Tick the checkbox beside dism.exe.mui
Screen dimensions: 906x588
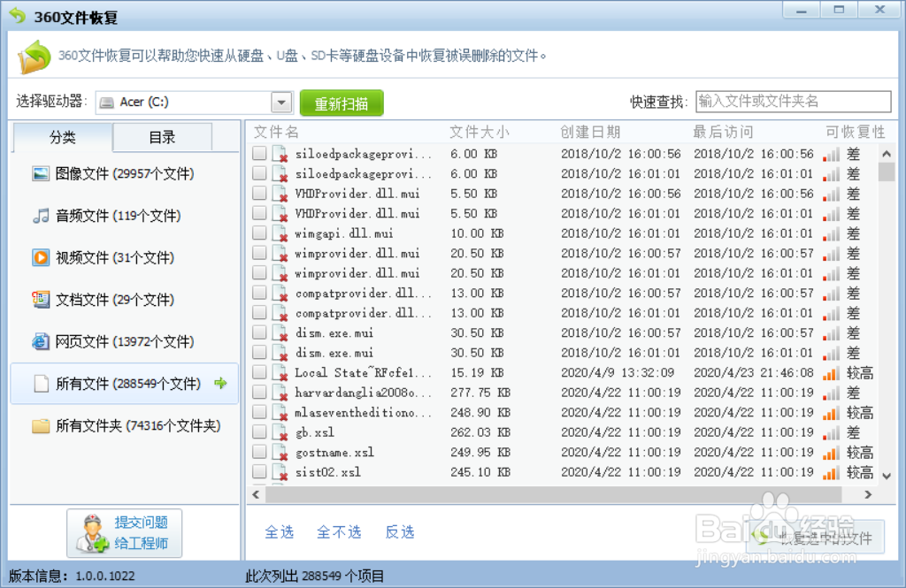tap(259, 332)
